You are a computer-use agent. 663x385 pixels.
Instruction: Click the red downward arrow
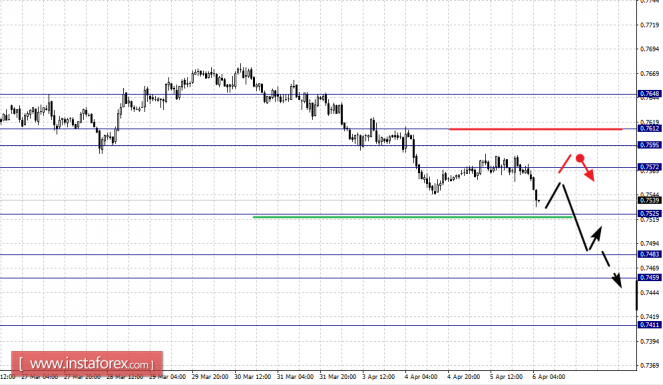[x=589, y=172]
